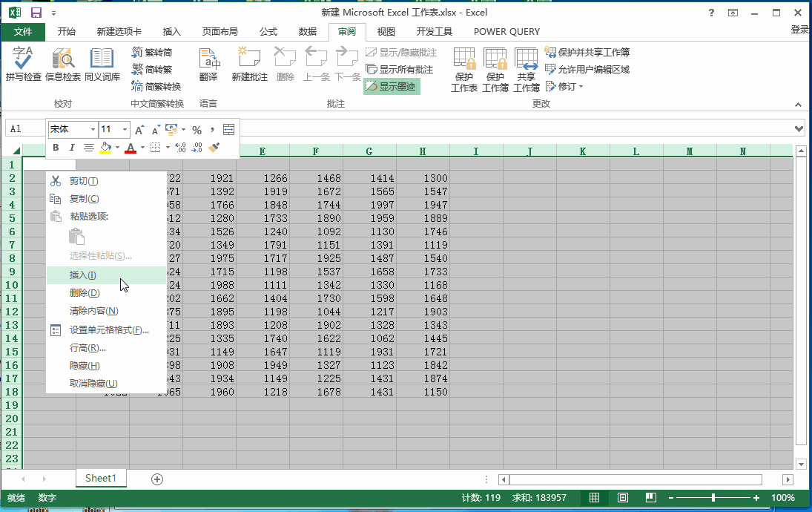Viewport: 812px width, 512px height.
Task: Choose Row Height (行高) option
Action: [x=106, y=348]
